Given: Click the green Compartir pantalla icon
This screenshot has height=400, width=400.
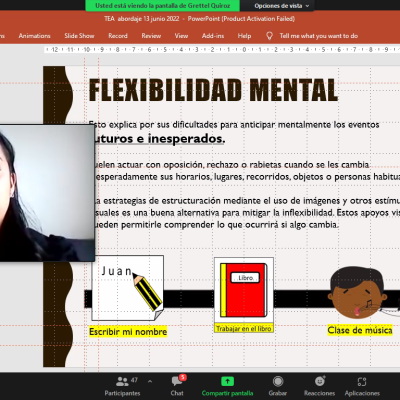Looking at the screenshot, I should 227,381.
